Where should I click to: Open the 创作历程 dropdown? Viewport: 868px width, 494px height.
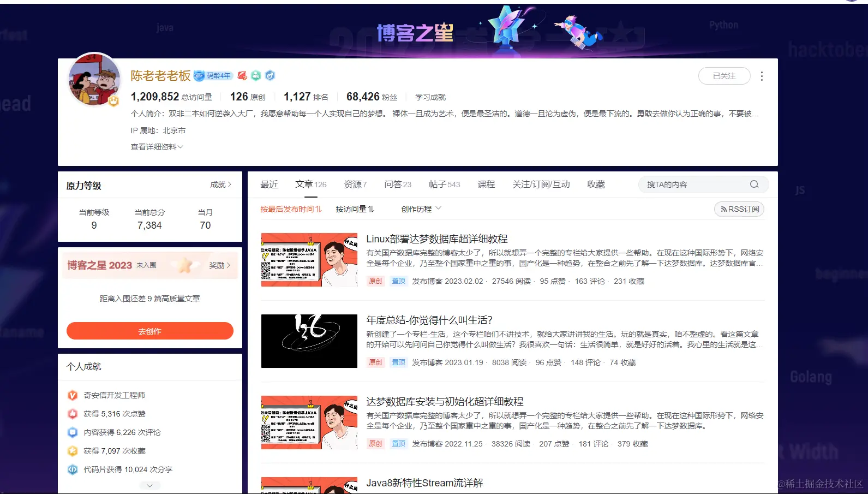[x=421, y=209]
